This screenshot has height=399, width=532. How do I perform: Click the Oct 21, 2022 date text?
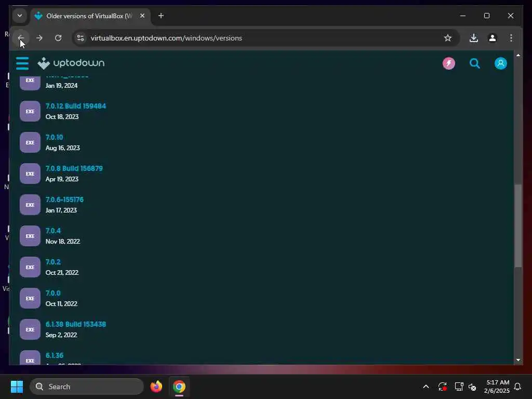(62, 273)
